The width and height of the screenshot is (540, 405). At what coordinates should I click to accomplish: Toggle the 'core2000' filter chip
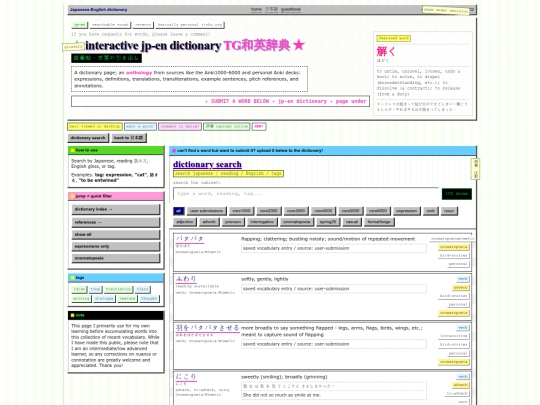click(x=269, y=211)
